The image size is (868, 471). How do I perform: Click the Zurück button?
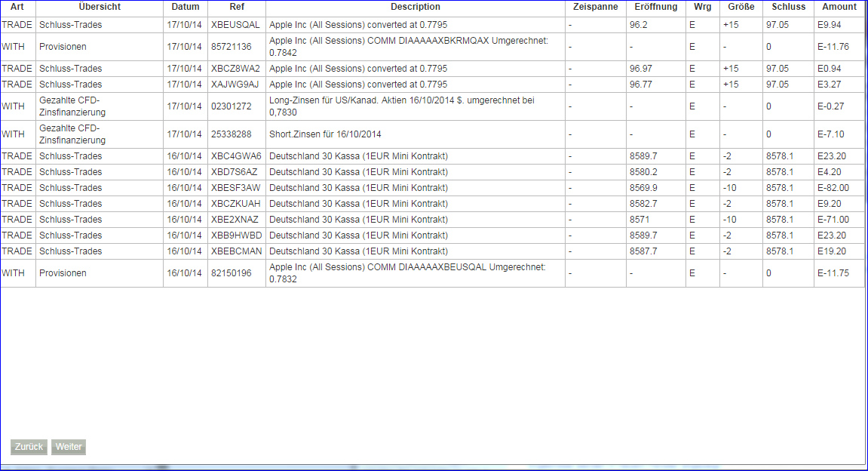28,447
